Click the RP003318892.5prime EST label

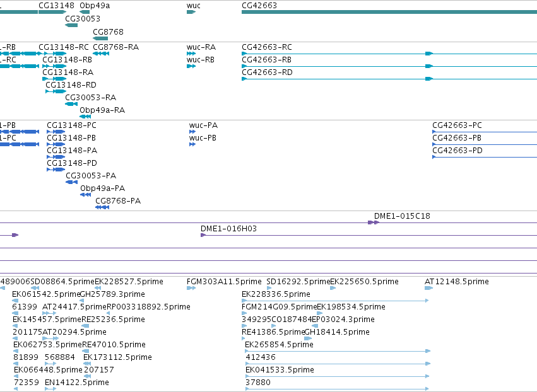pos(149,307)
